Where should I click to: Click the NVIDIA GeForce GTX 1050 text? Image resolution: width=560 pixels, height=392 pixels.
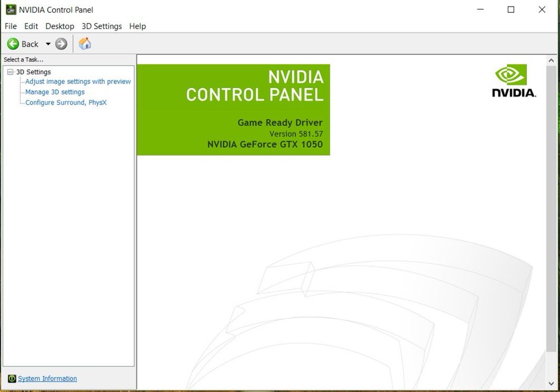tap(265, 144)
